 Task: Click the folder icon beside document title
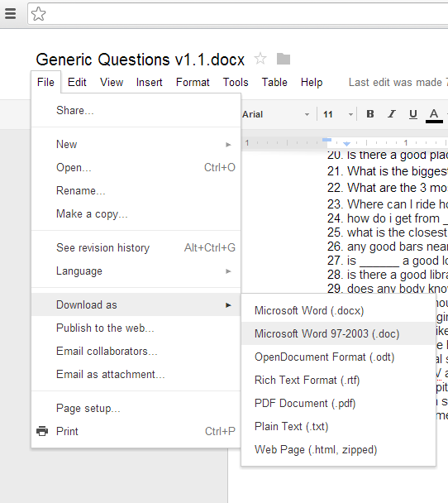[x=284, y=59]
